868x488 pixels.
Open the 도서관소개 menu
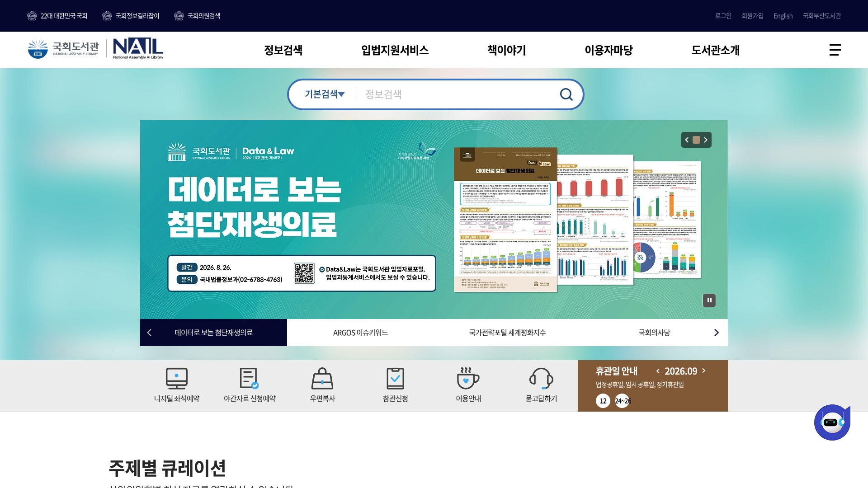[715, 50]
